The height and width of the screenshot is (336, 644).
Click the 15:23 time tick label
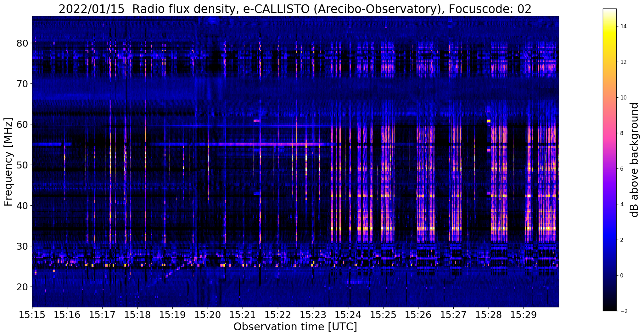pos(313,315)
